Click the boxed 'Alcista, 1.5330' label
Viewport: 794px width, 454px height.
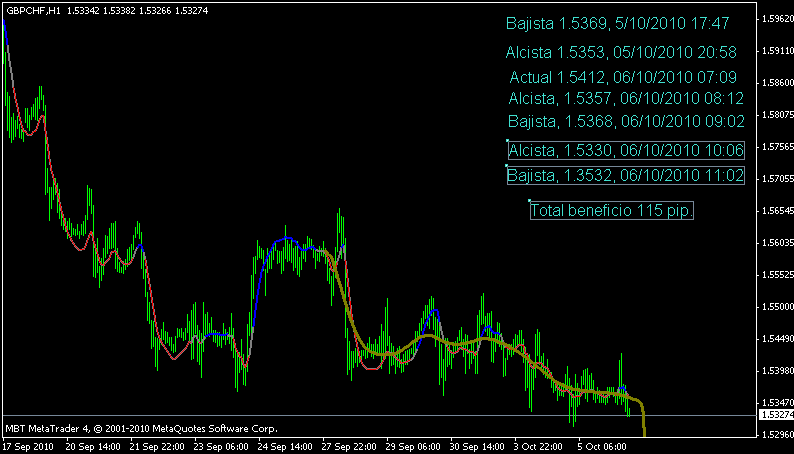point(626,151)
